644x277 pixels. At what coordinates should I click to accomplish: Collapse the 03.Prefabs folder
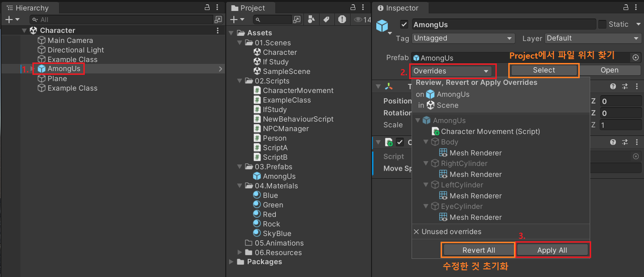pyautogui.click(x=240, y=167)
